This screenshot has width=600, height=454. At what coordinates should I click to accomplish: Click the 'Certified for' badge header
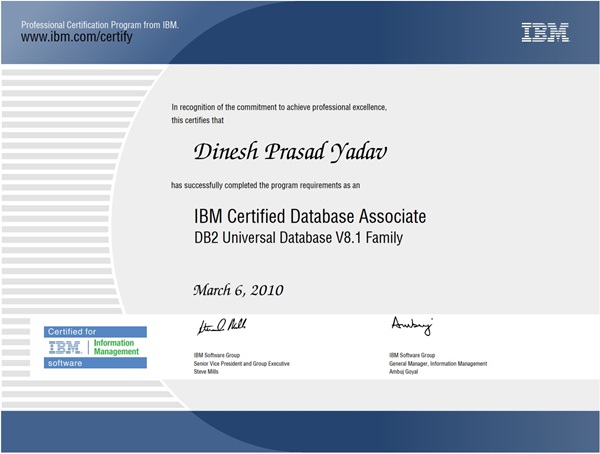pyautogui.click(x=72, y=331)
